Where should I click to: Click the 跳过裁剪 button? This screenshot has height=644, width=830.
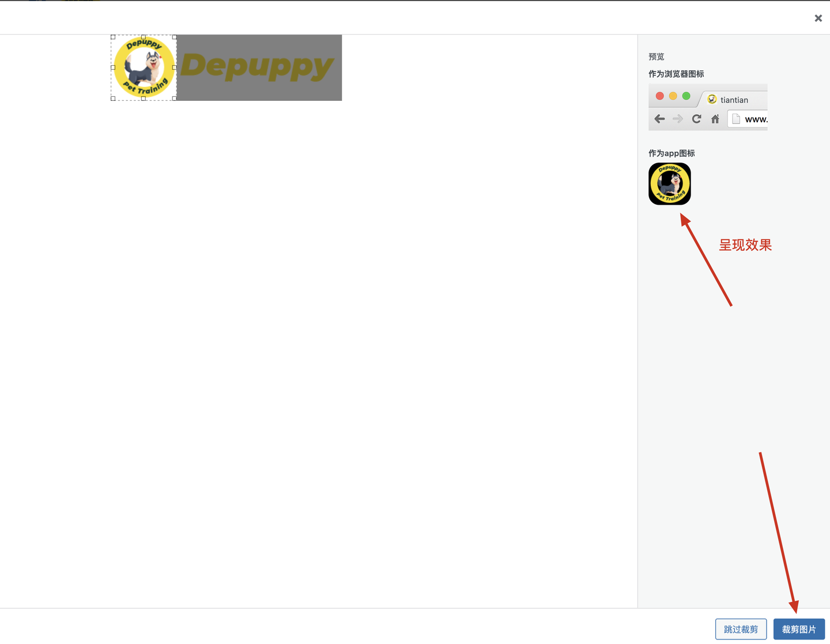[x=741, y=629]
